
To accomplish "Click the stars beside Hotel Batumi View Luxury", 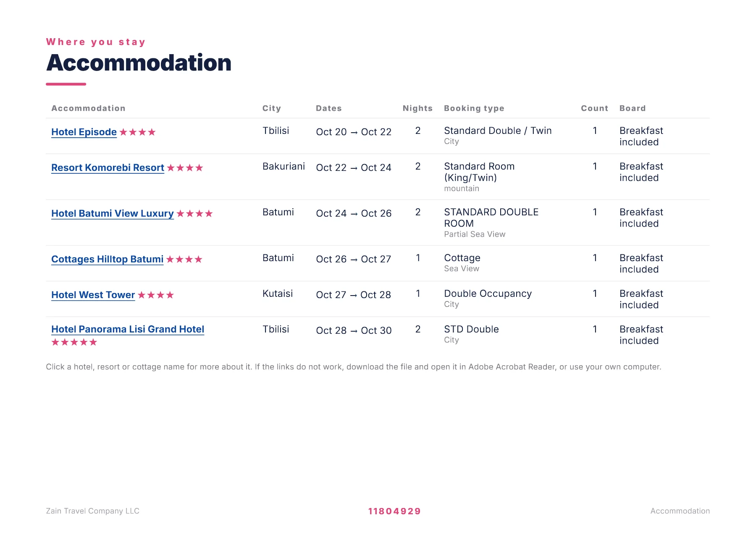I will [195, 214].
